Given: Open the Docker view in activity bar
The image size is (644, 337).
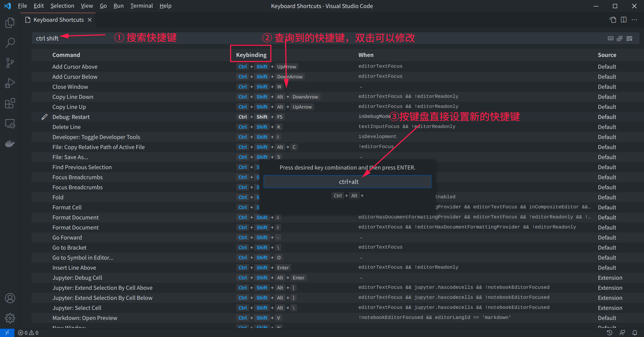Looking at the screenshot, I should pos(10,144).
